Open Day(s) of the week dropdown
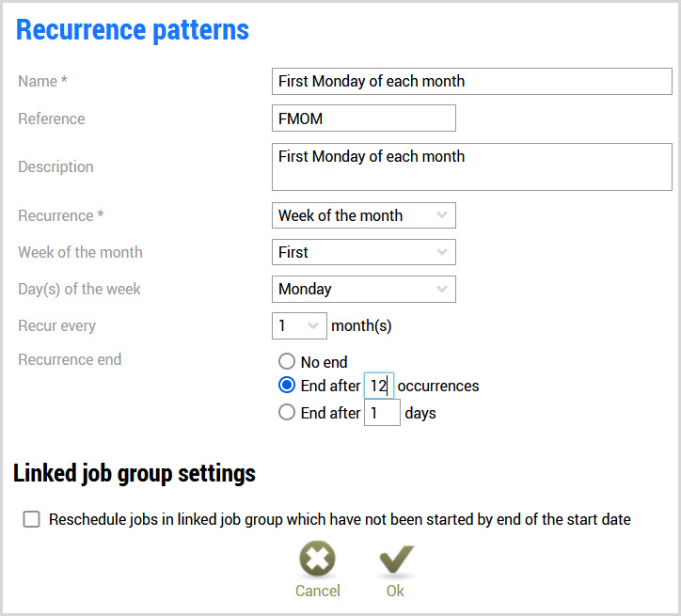This screenshot has height=616, width=681. pyautogui.click(x=363, y=289)
